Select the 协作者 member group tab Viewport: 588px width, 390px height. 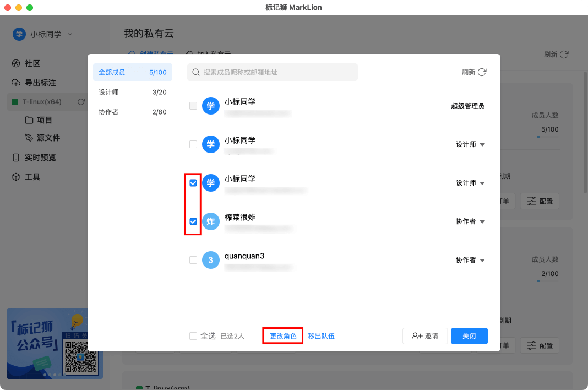132,112
